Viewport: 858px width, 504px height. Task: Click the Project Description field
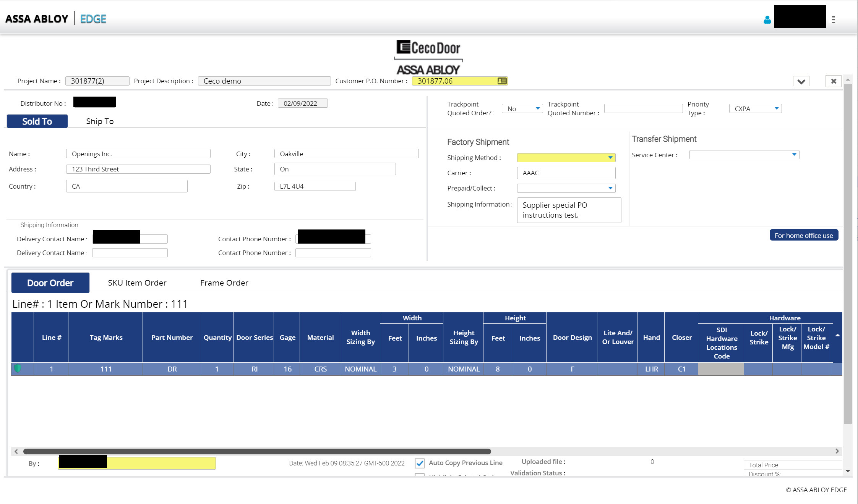pyautogui.click(x=264, y=81)
